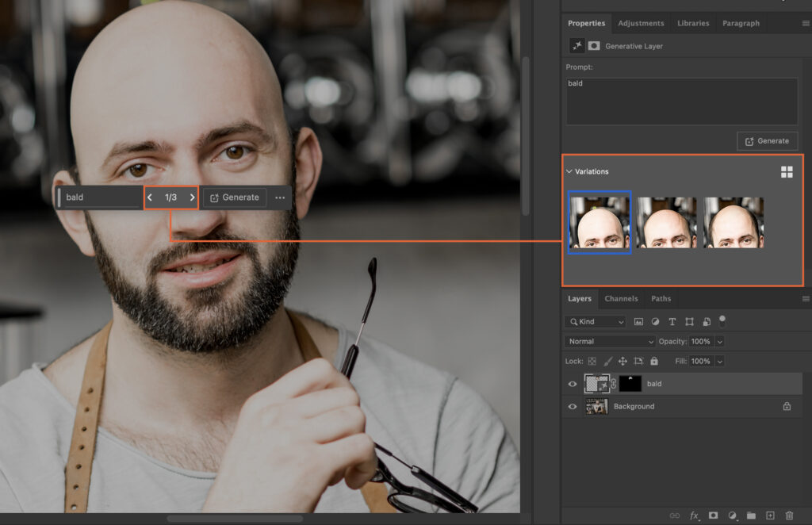Click the next variation arrow
812x525 pixels.
point(193,197)
